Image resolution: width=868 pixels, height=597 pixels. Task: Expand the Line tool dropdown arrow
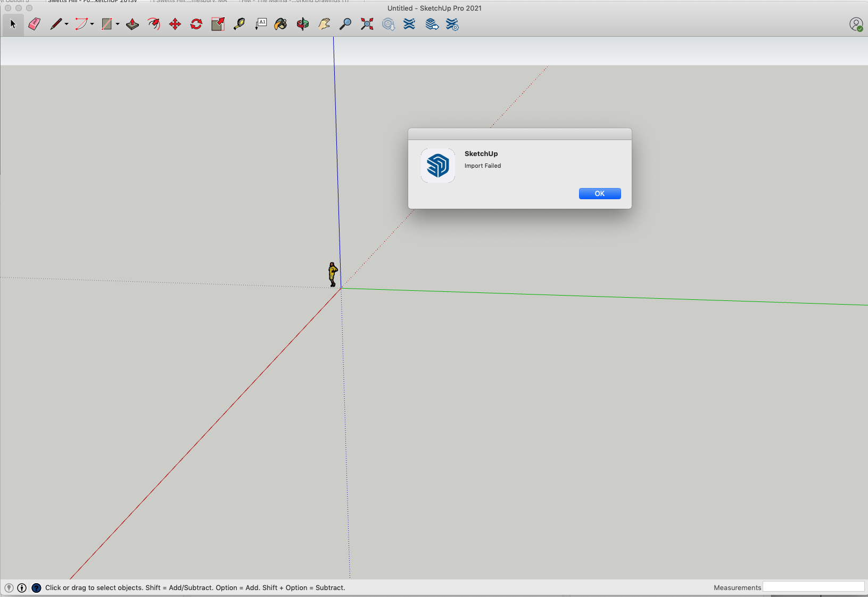67,24
